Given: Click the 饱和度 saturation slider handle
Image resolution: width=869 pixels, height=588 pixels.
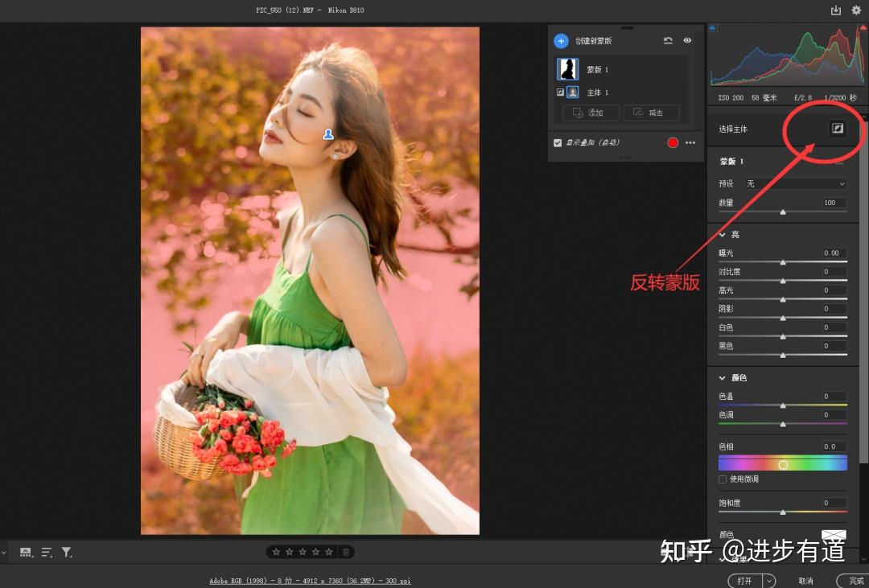Looking at the screenshot, I should pos(783,512).
